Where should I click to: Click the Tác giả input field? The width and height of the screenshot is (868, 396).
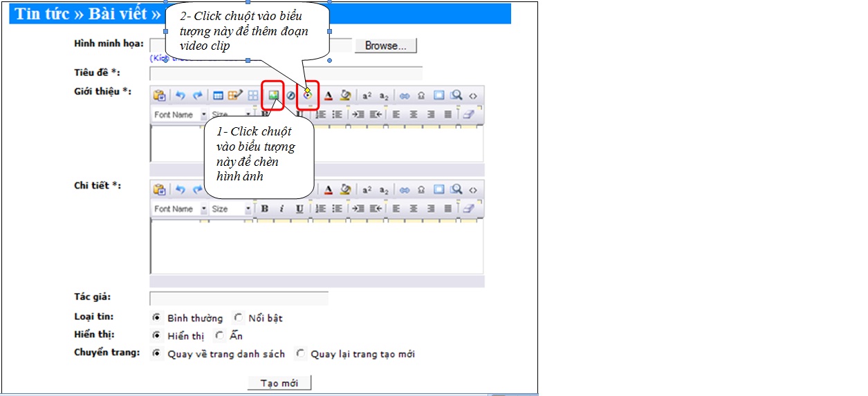pos(239,298)
